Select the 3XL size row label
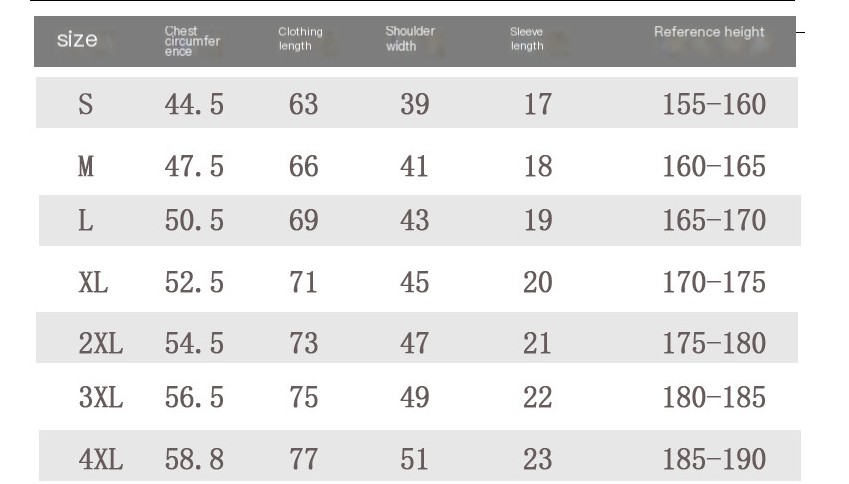The image size is (849, 484). click(101, 397)
